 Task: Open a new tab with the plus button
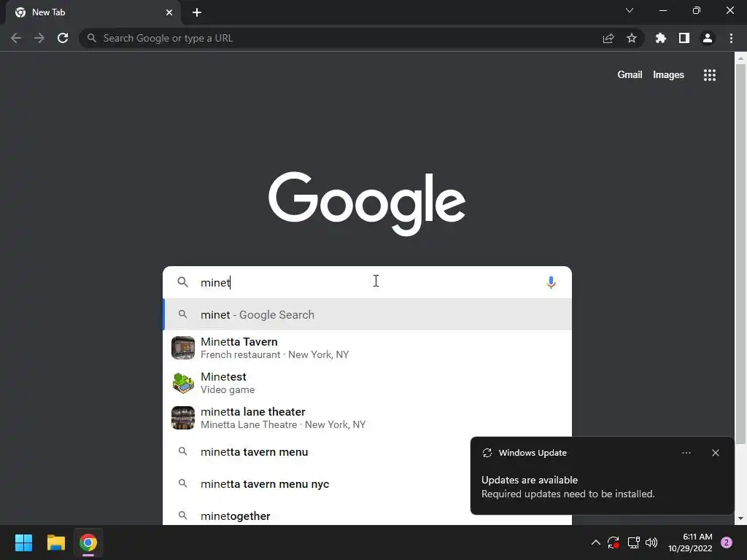coord(197,12)
